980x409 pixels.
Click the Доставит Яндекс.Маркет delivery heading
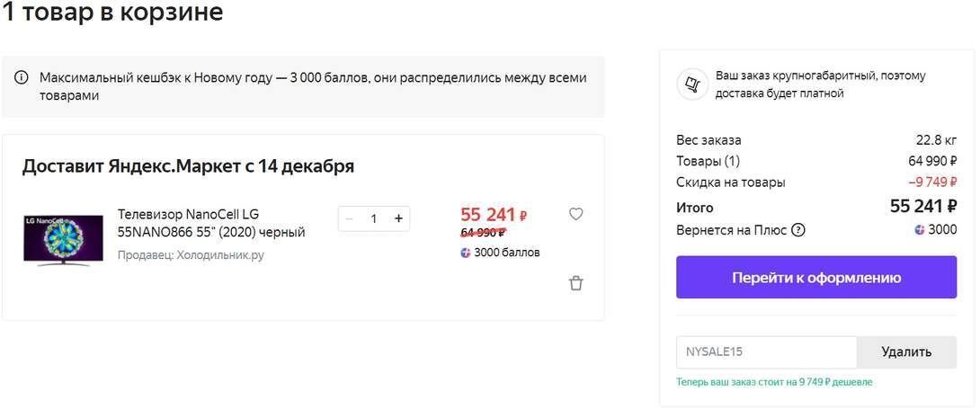[x=188, y=166]
